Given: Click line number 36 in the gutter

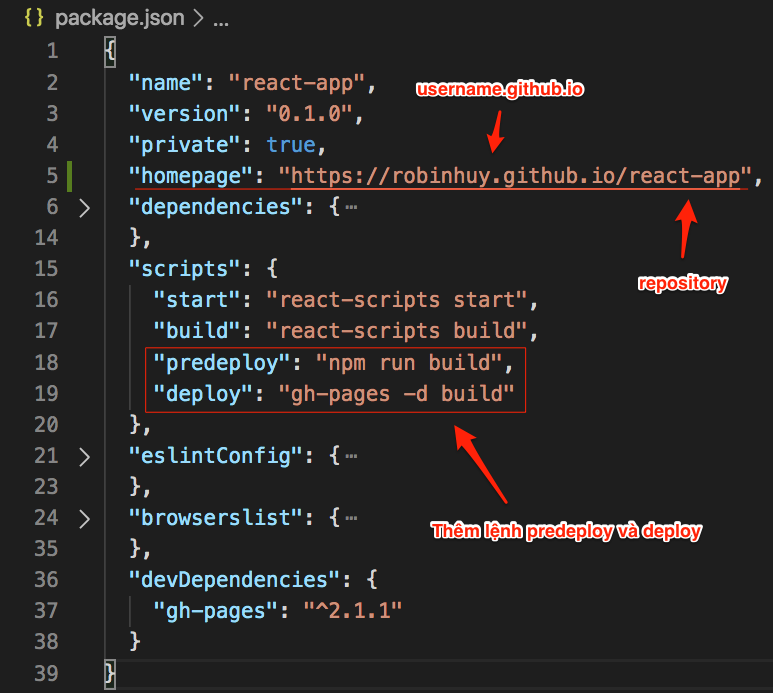Looking at the screenshot, I should point(46,580).
